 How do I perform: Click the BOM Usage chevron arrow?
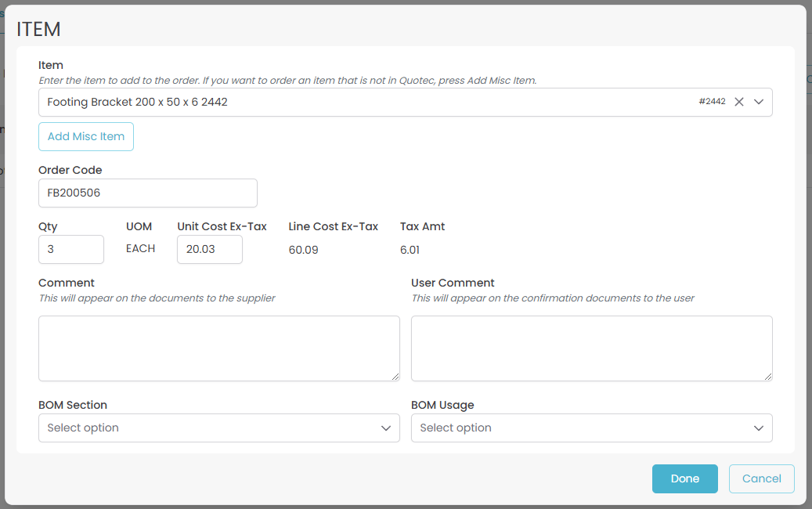pos(759,428)
